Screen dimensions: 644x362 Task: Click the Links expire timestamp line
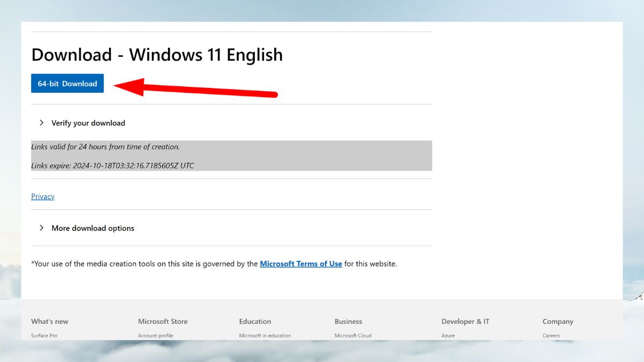pyautogui.click(x=113, y=166)
